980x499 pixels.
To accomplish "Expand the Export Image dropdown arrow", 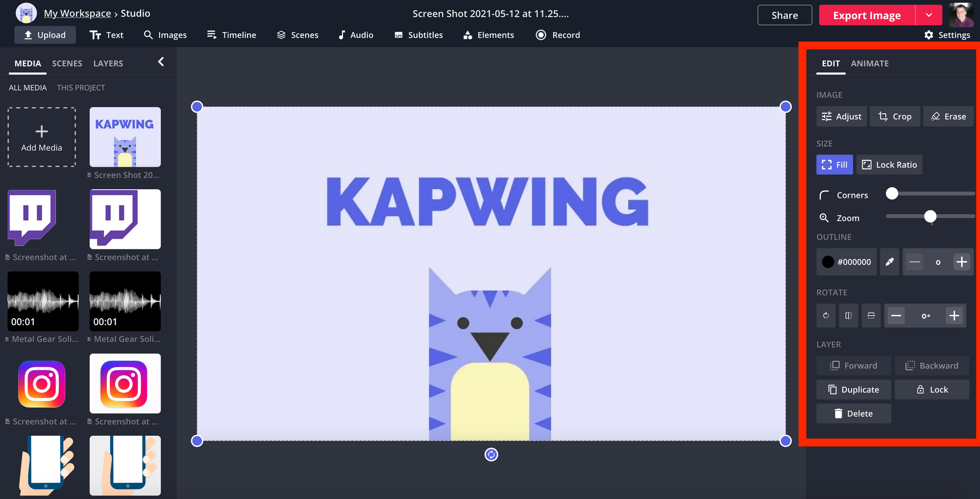I will (x=929, y=15).
